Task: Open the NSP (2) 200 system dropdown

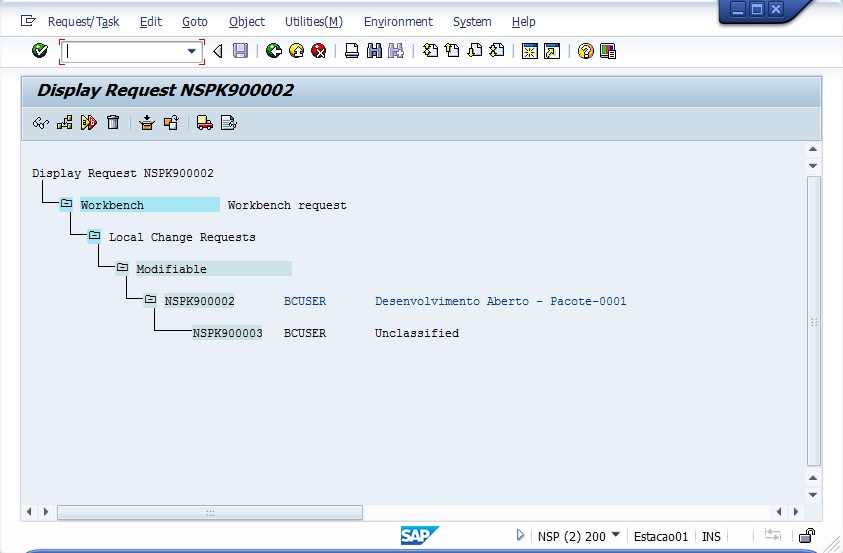Action: (x=615, y=536)
